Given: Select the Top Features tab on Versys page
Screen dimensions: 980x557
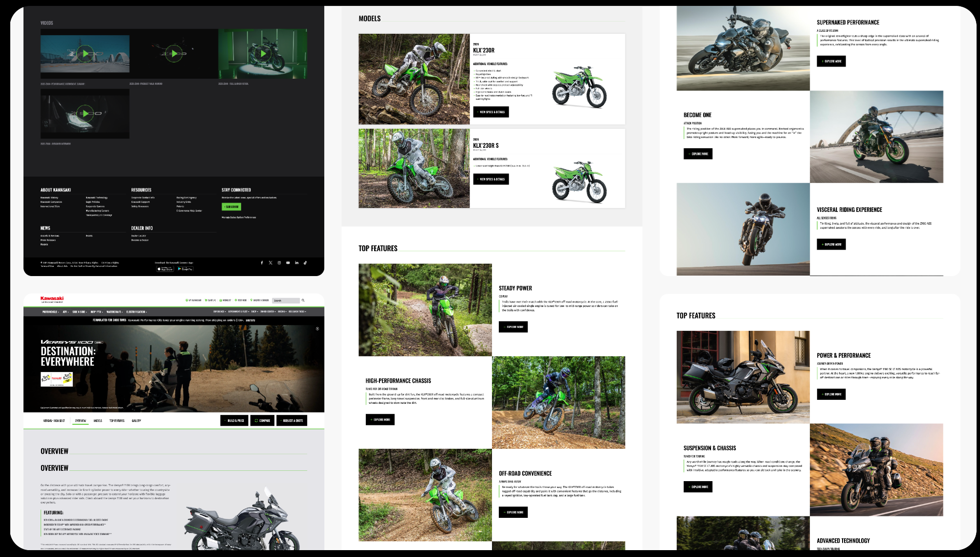Looking at the screenshot, I should point(117,420).
